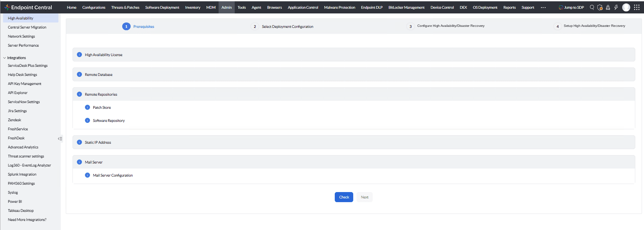Show more modules with the three-dots menu
Viewport: 644px width, 230px height.
coord(543,7)
